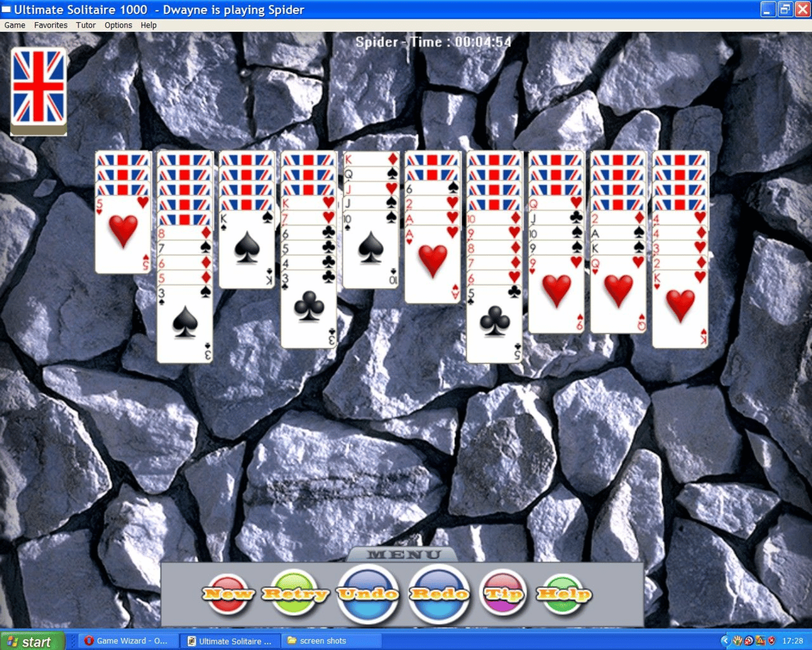
Task: Select the 6 of spades in sixth column
Action: [432, 188]
